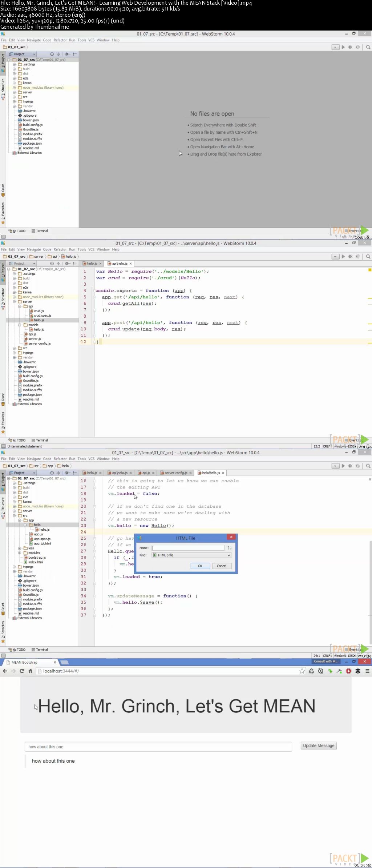Viewport: 372px width, 868px height.
Task: Open a new Chrome tab
Action: (x=65, y=662)
